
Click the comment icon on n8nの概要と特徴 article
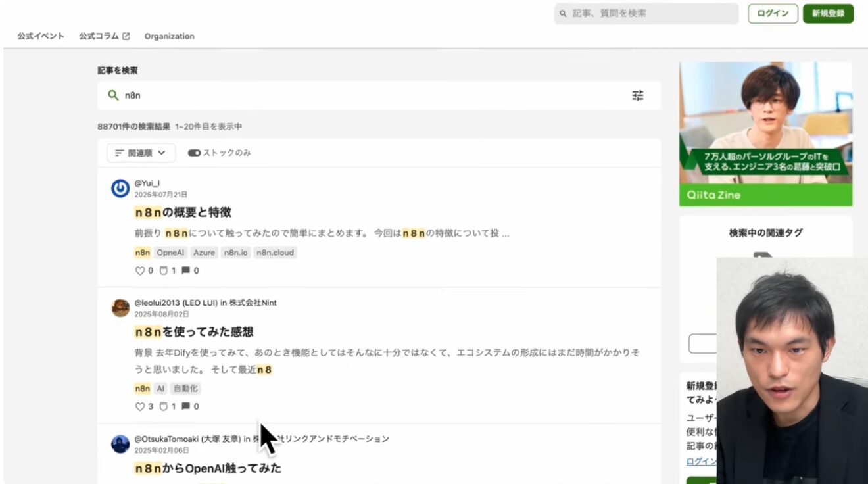click(186, 270)
